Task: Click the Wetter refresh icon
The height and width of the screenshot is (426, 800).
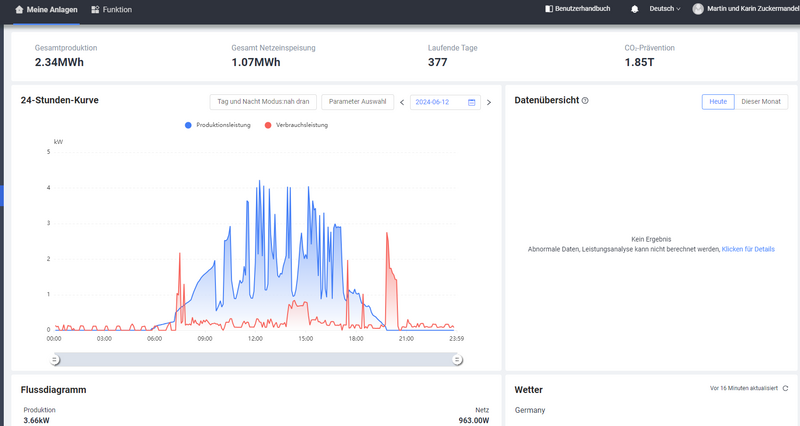Action: tap(785, 388)
